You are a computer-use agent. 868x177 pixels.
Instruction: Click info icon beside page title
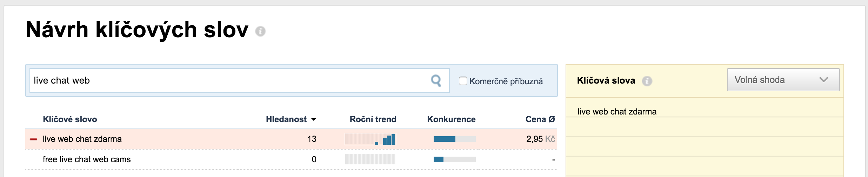tap(260, 31)
